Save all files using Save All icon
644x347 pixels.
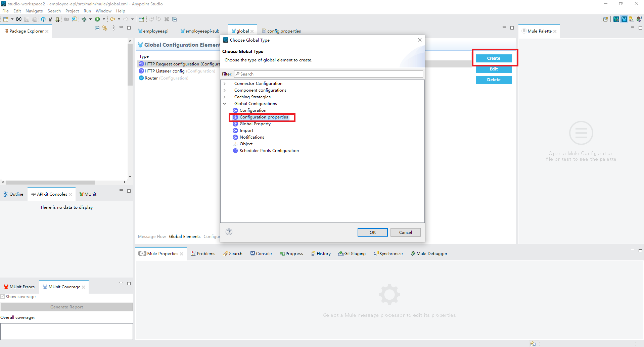pos(34,19)
